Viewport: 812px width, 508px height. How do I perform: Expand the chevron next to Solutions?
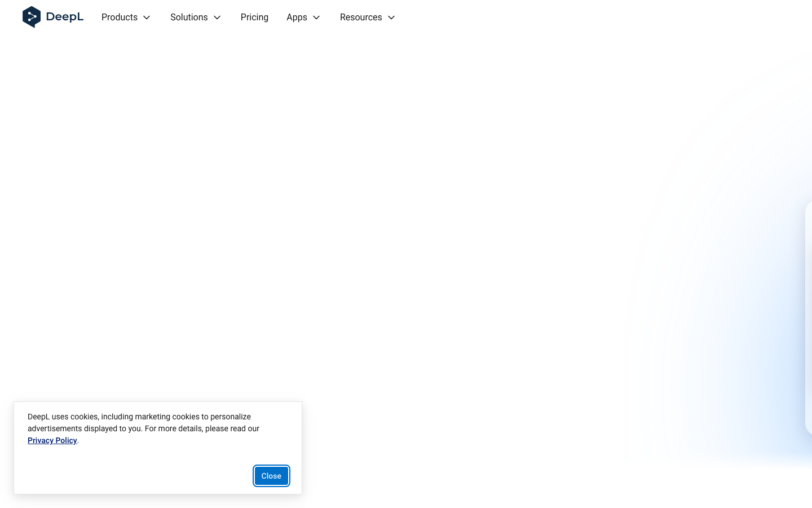217,17
